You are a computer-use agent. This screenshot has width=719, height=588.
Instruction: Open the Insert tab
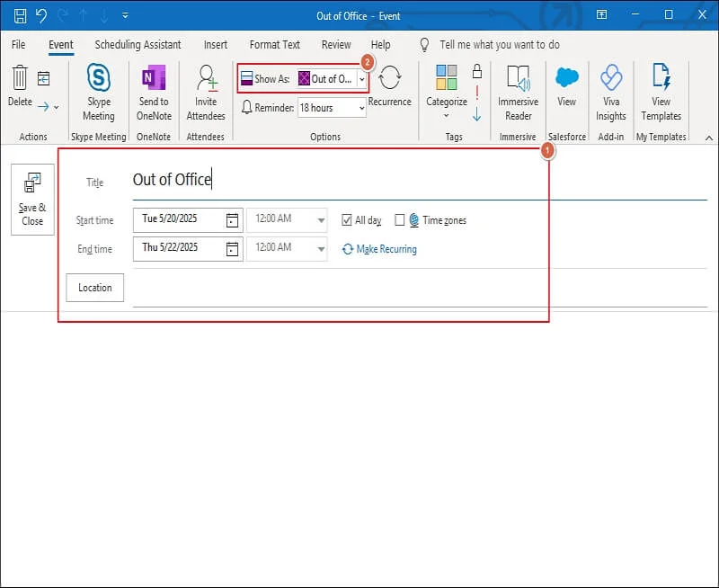[216, 44]
